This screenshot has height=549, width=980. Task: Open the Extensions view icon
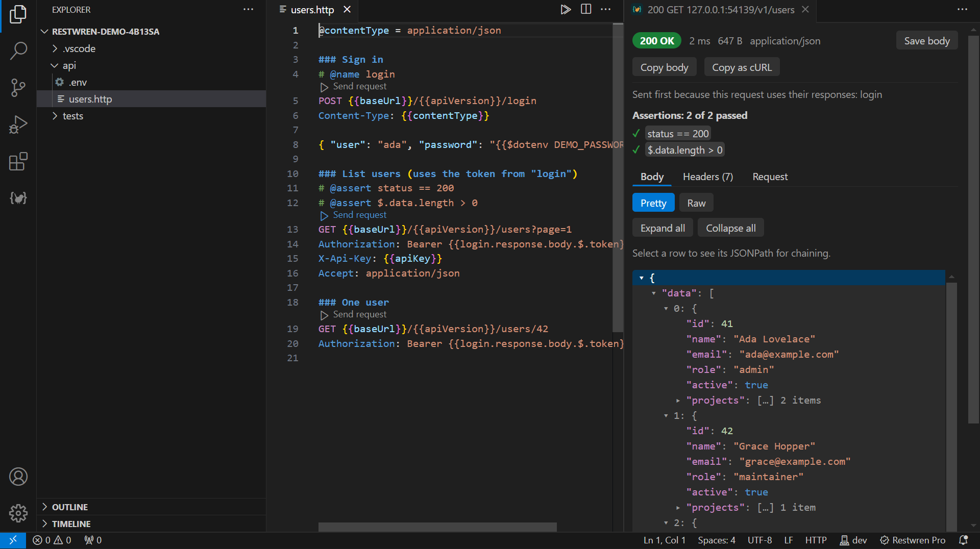[x=18, y=161]
